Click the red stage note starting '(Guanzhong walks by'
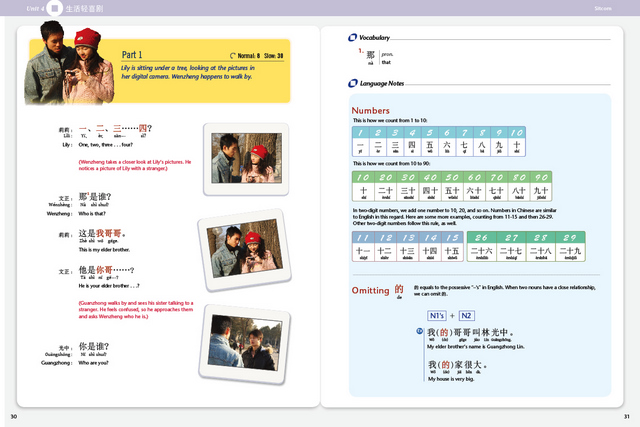This screenshot has width=640, height=427. [x=136, y=310]
